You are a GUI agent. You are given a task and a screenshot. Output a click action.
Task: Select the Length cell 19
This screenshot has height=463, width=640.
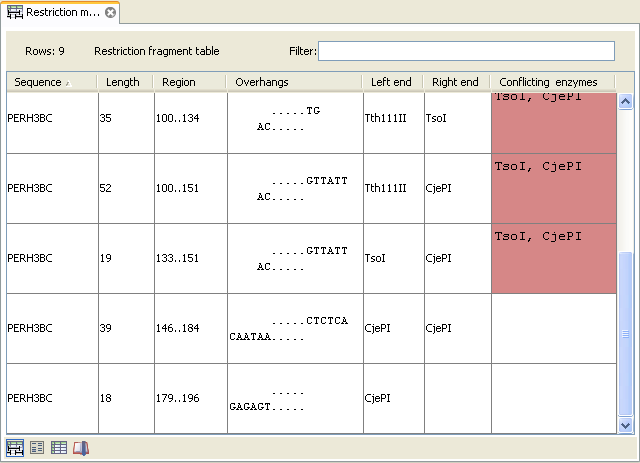click(x=126, y=258)
